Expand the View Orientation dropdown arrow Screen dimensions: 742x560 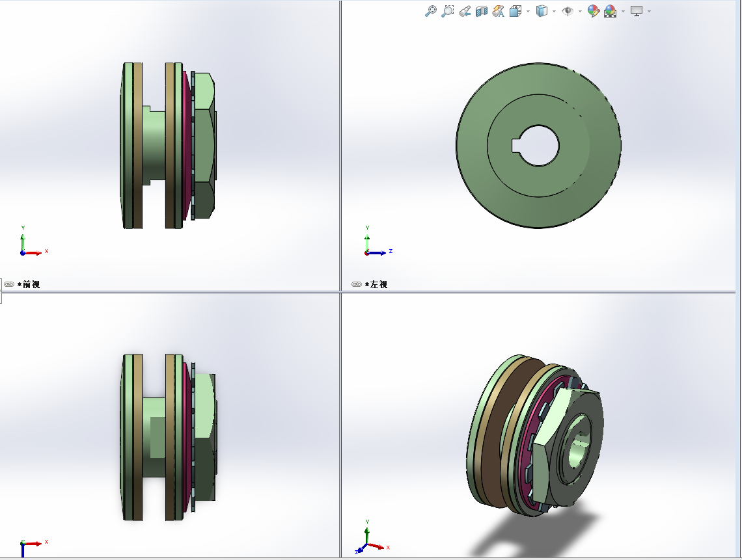(x=528, y=11)
